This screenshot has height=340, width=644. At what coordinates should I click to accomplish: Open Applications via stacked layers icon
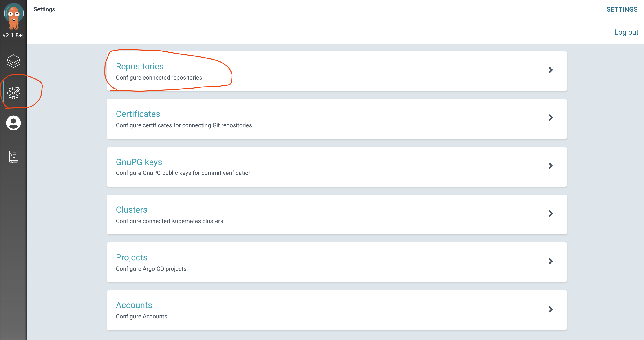pos(13,61)
